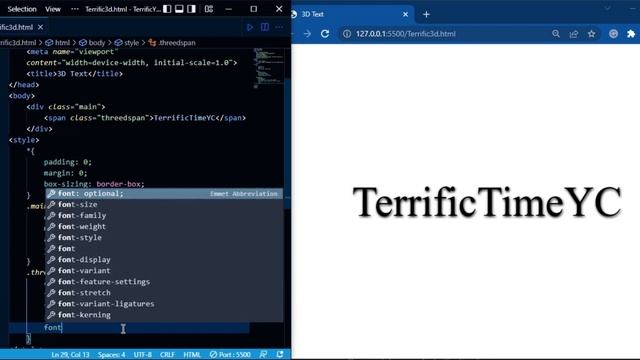Viewport: 640px width, 360px height.
Task: Click TerrificTimeYC text in browser page
Action: pyautogui.click(x=487, y=202)
